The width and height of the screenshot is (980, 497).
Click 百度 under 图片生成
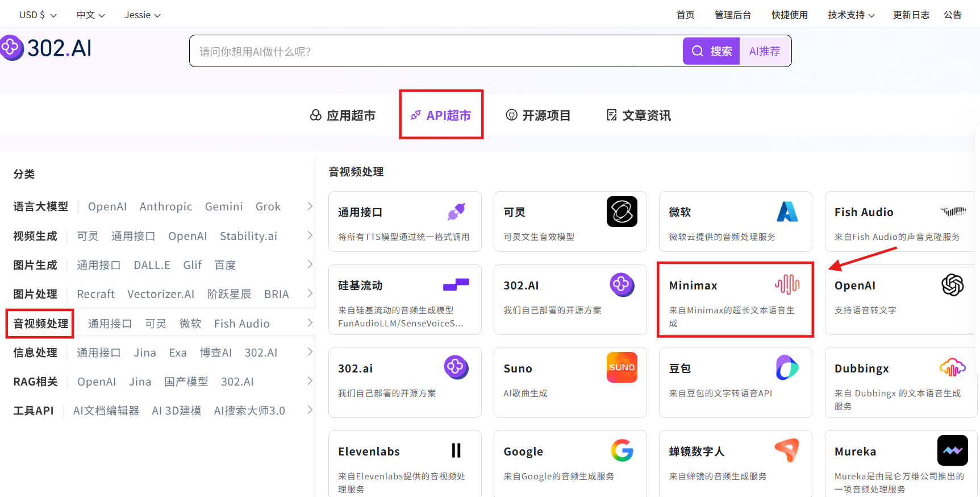click(225, 265)
